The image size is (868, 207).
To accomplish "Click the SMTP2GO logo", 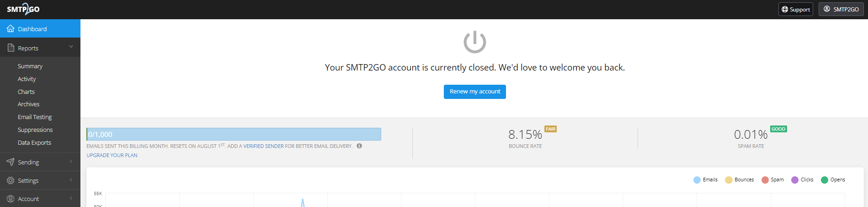I will 23,9.
